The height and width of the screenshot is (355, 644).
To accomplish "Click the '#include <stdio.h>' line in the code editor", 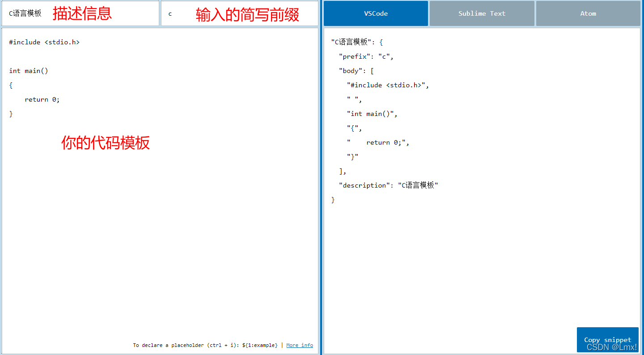I will pos(44,42).
